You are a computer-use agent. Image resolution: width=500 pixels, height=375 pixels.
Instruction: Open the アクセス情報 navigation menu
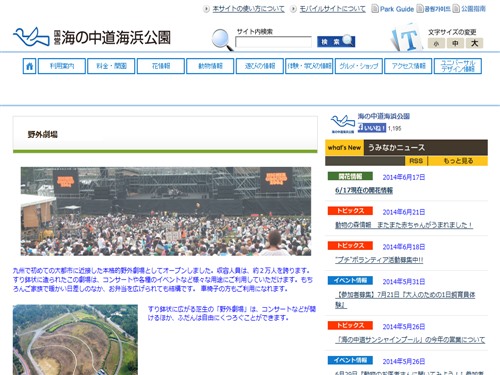[408, 66]
